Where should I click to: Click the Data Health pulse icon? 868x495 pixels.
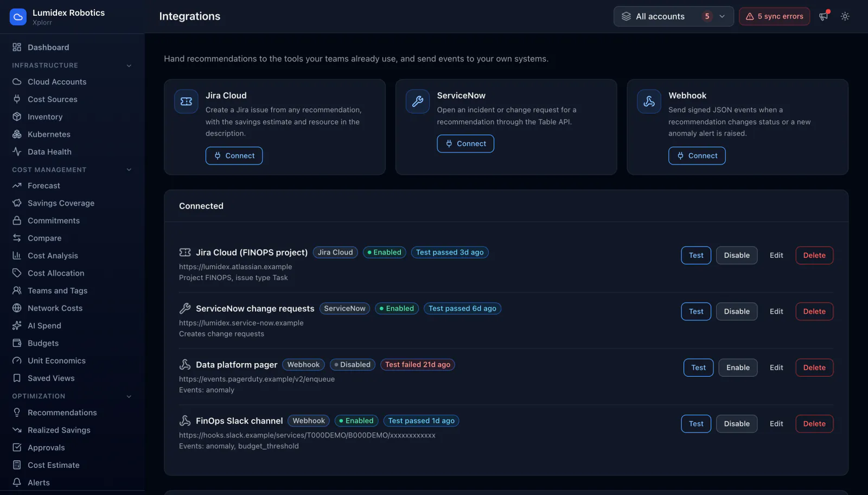click(17, 152)
